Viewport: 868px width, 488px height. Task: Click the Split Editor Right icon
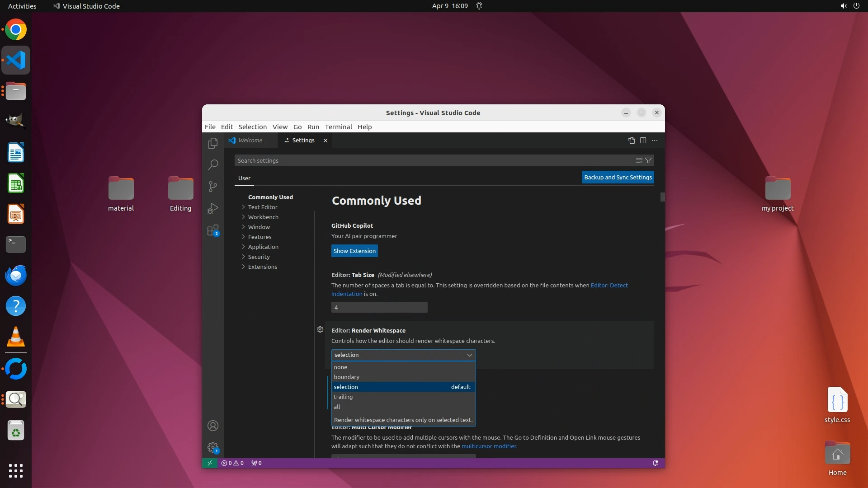(643, 141)
